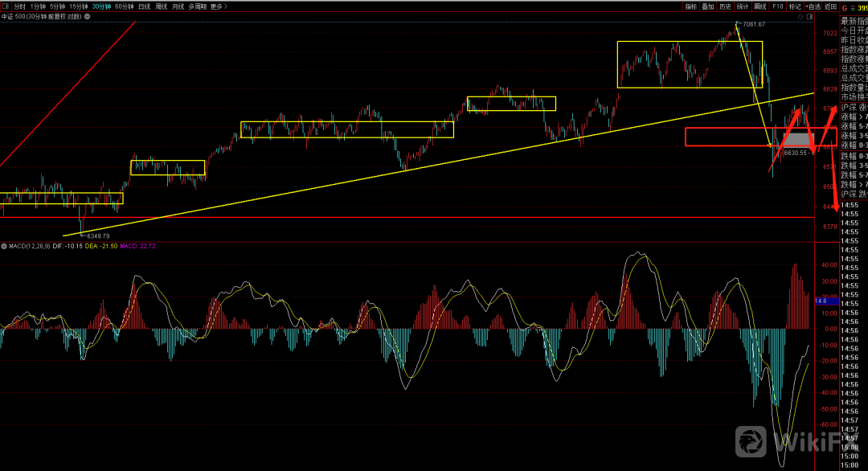Open the 画线 drawing tools button
Screen dimensions: 868x471
pos(759,6)
